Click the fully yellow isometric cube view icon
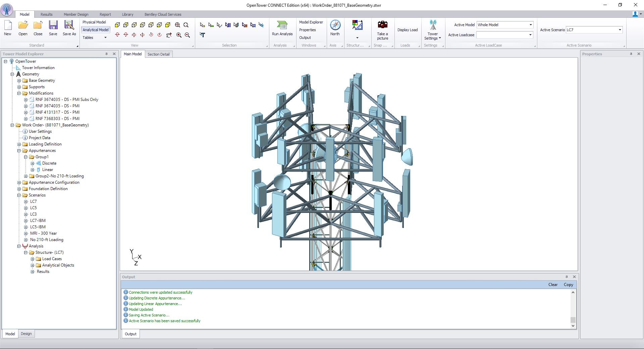 [168, 25]
